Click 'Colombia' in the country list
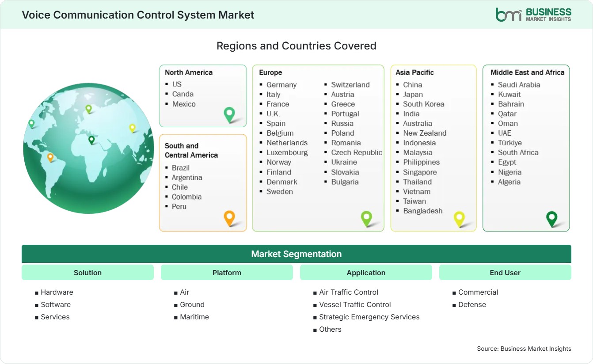This screenshot has height=364, width=593. [186, 197]
